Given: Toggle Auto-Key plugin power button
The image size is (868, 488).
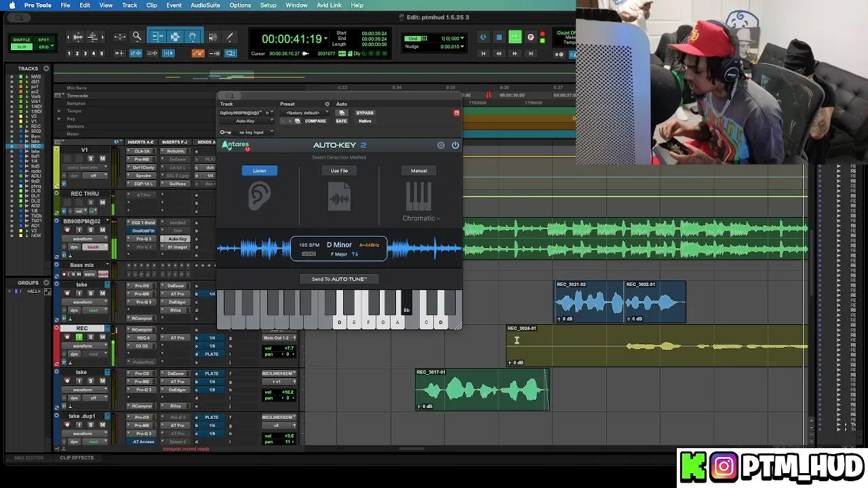Looking at the screenshot, I should pyautogui.click(x=455, y=145).
